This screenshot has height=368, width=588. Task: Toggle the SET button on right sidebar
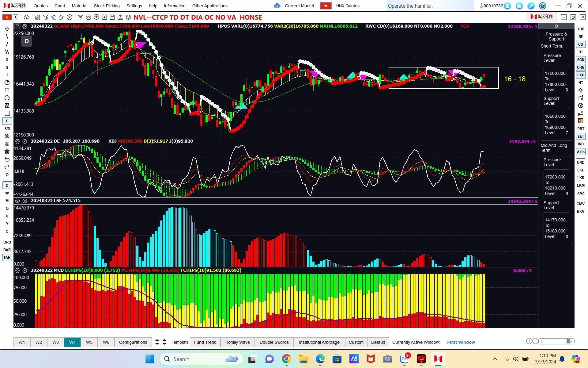[581, 136]
